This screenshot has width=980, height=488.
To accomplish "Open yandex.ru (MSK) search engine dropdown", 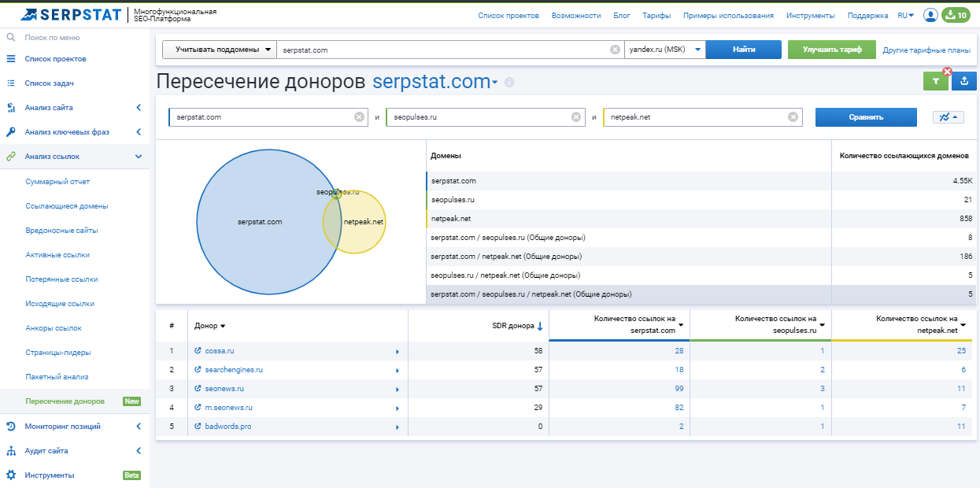I will 664,50.
